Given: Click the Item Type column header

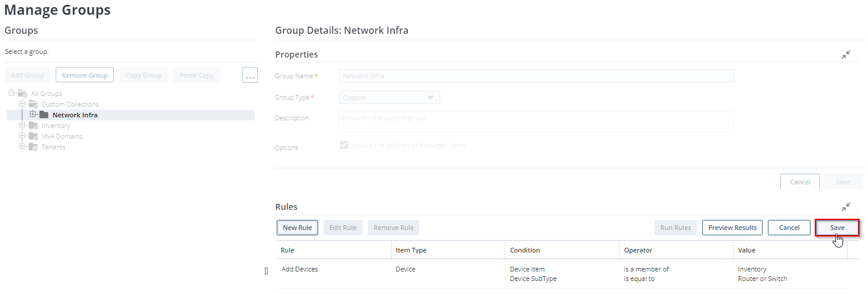Looking at the screenshot, I should (411, 250).
